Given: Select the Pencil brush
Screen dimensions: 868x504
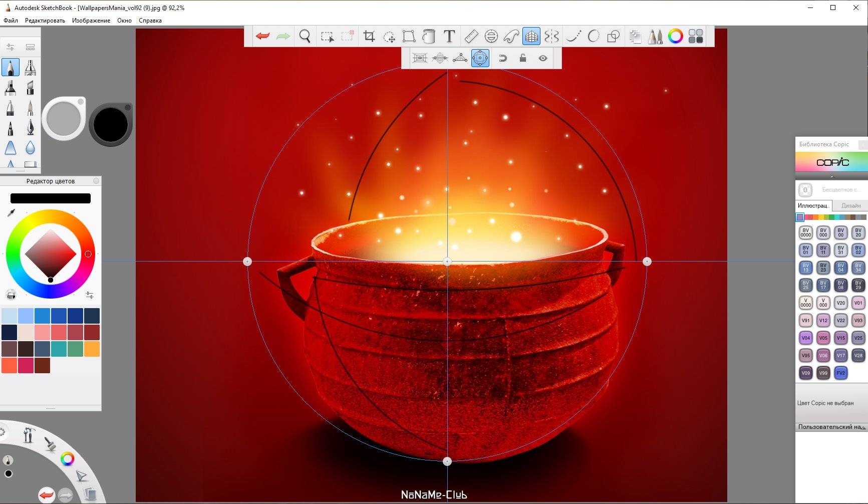Looking at the screenshot, I should (11, 67).
